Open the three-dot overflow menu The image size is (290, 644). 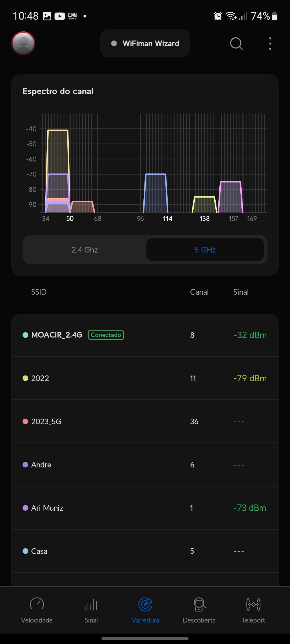pyautogui.click(x=270, y=43)
